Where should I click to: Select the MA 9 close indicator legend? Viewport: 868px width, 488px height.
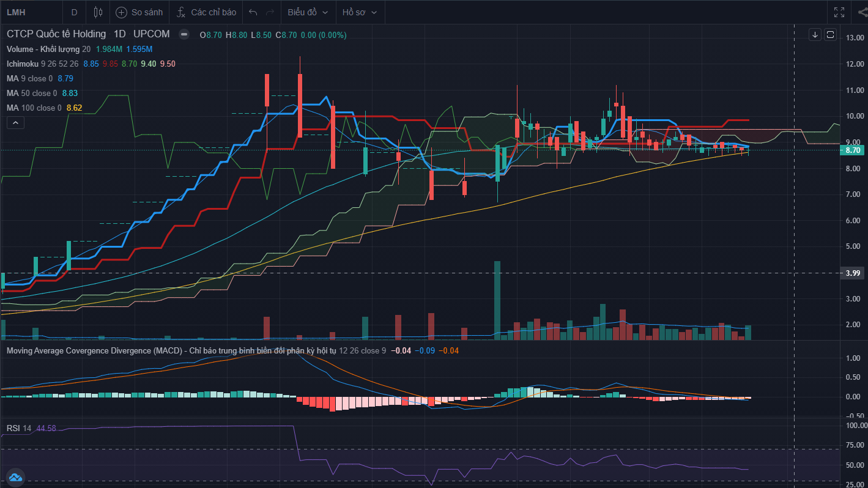30,78
